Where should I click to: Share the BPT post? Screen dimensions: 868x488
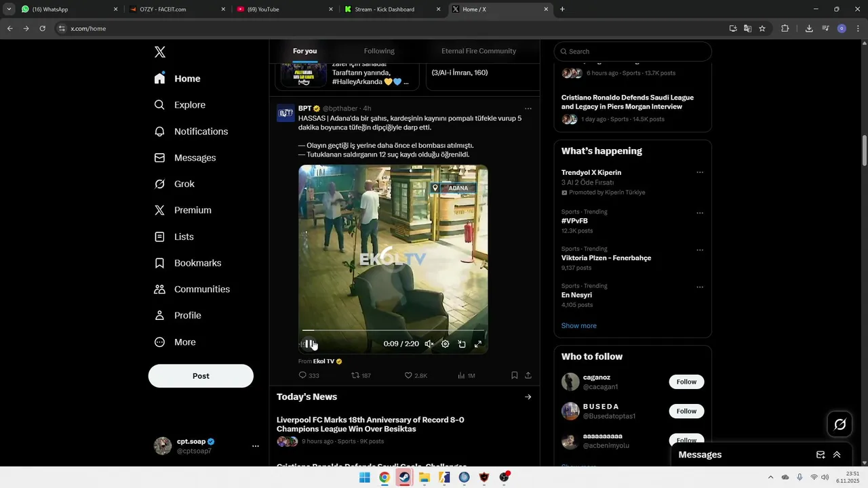528,375
